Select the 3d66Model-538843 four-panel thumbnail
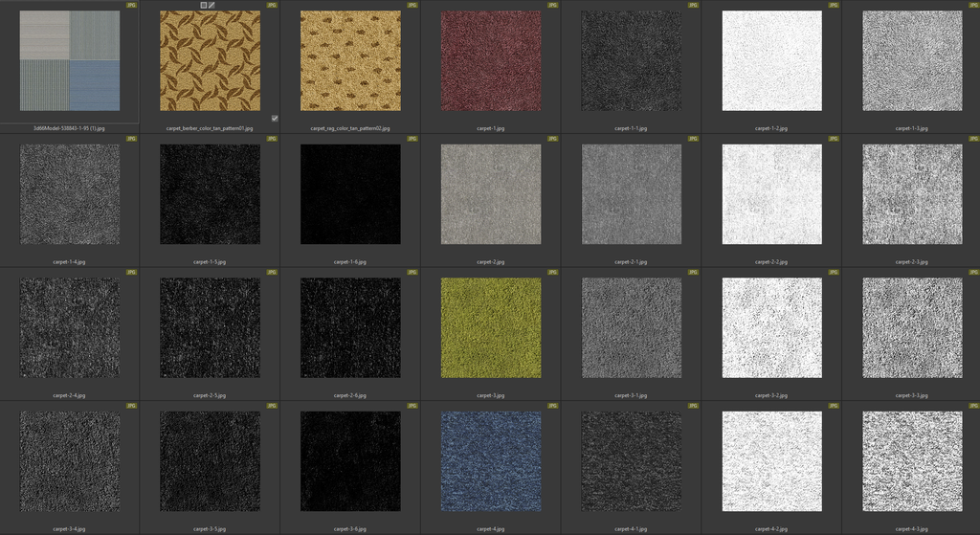The image size is (980, 535). click(70, 61)
